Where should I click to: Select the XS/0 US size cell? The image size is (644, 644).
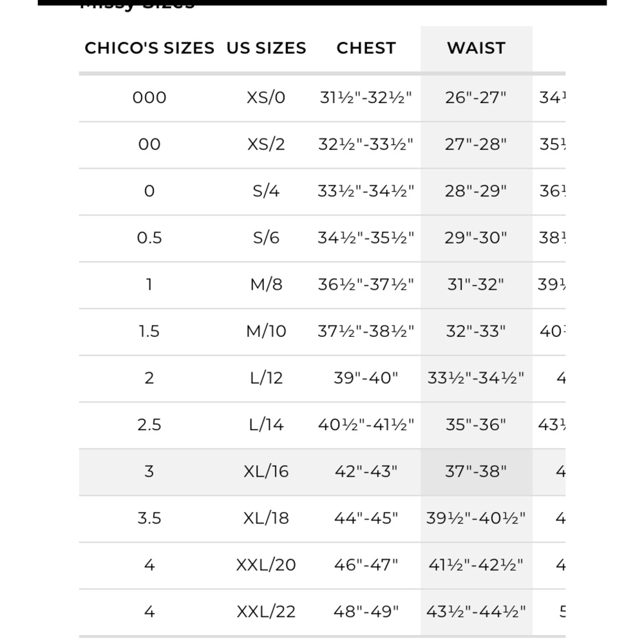[x=266, y=98]
